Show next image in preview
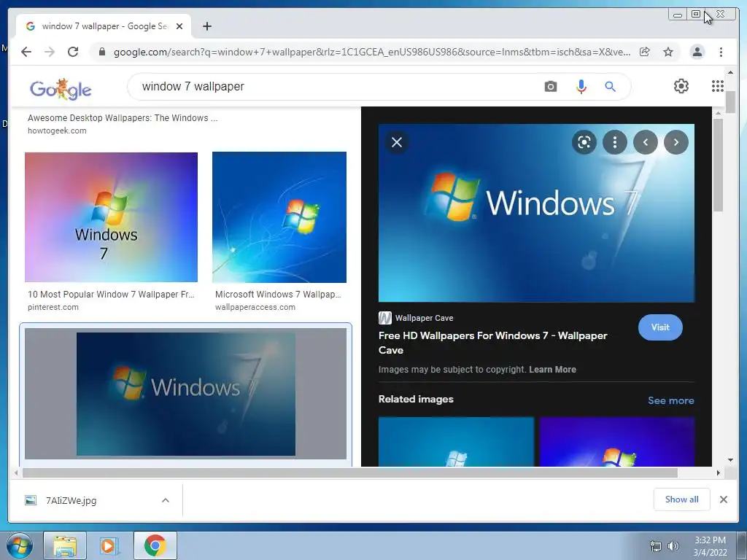The width and height of the screenshot is (747, 560). click(x=676, y=142)
